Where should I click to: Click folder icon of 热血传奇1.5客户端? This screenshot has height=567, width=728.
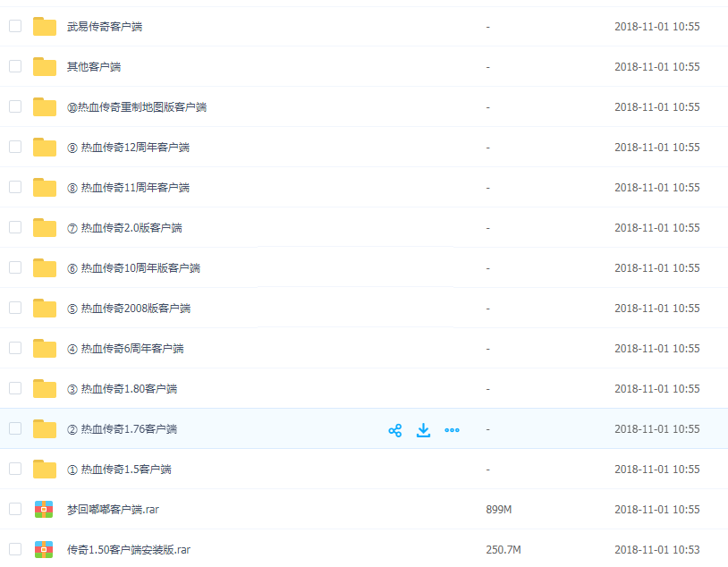tap(45, 469)
